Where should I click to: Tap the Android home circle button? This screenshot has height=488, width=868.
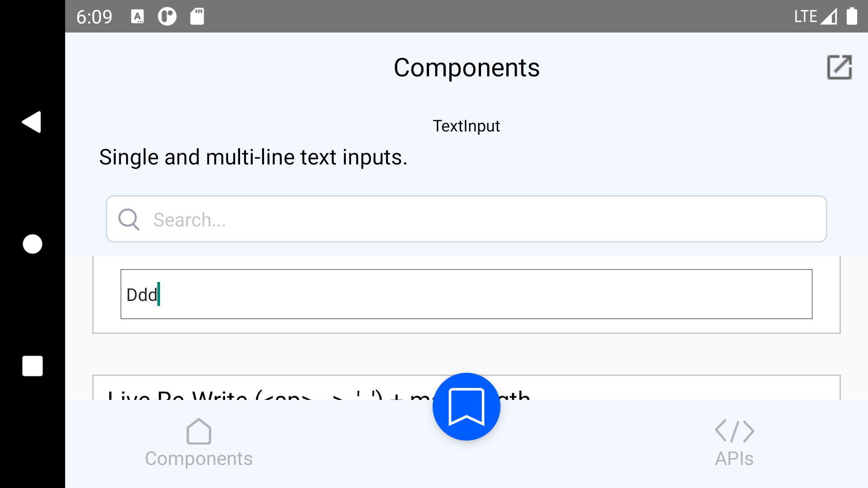tap(32, 244)
